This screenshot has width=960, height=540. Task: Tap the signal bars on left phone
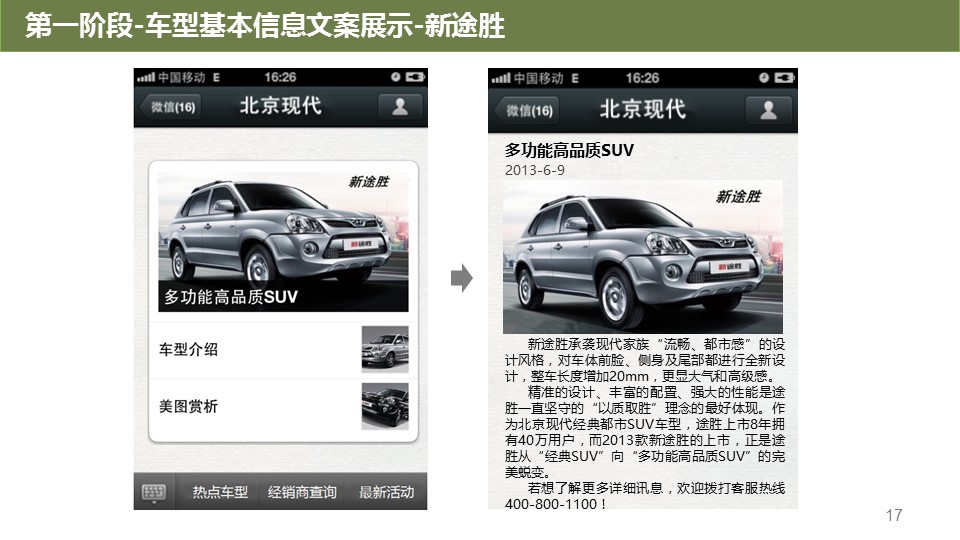(146, 77)
